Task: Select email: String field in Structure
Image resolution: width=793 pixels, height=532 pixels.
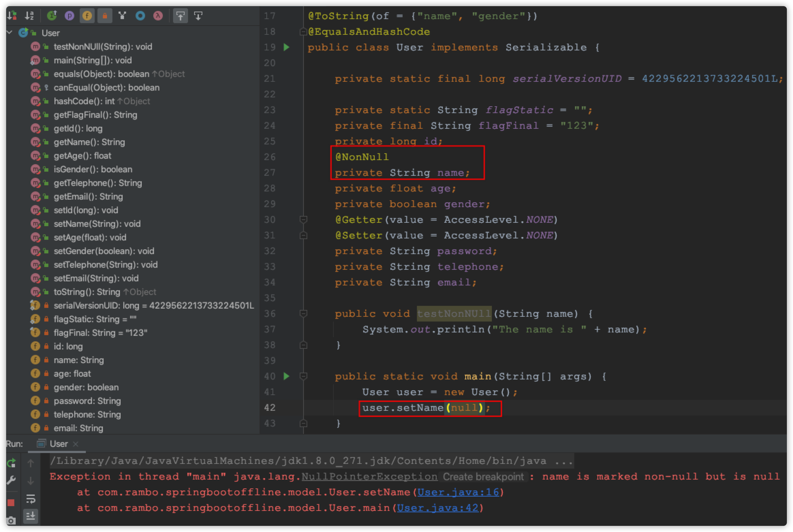Action: click(78, 428)
